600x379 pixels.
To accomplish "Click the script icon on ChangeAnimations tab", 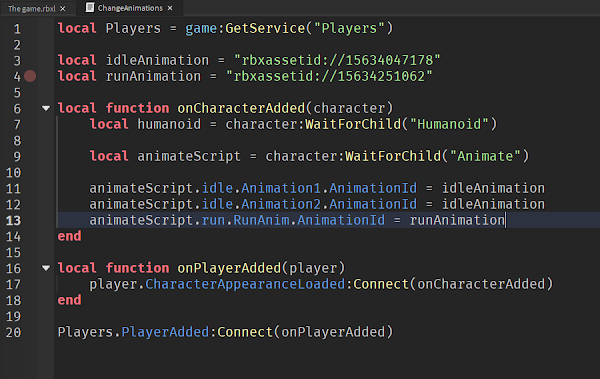I will click(90, 7).
